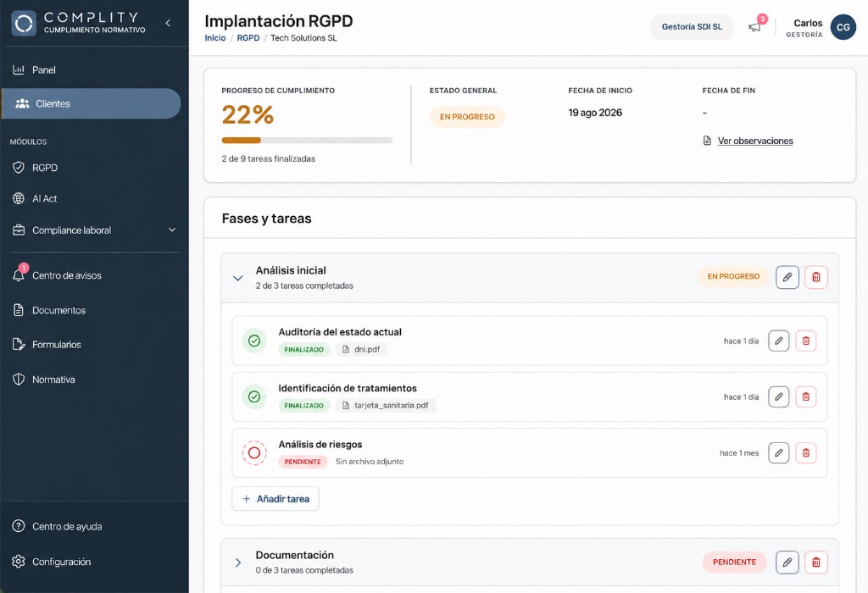Screen dimensions: 868x593
Task: Click the Gestoría SDI SL button
Action: (692, 26)
